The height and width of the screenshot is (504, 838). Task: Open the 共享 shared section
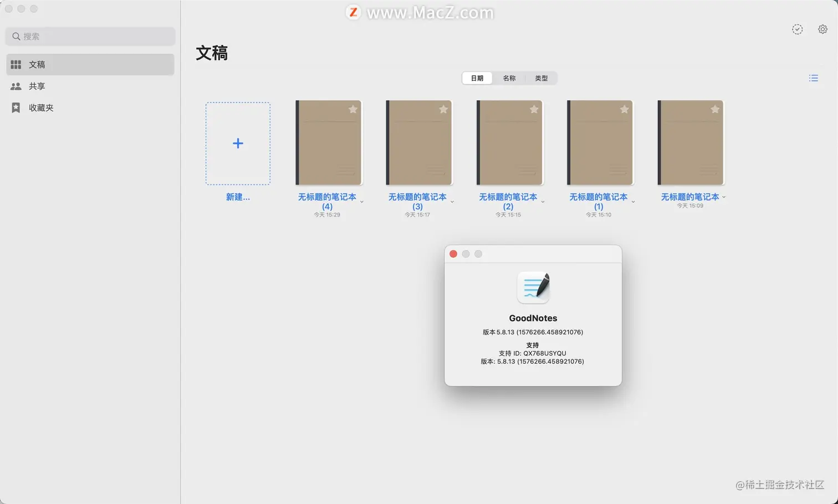click(90, 86)
